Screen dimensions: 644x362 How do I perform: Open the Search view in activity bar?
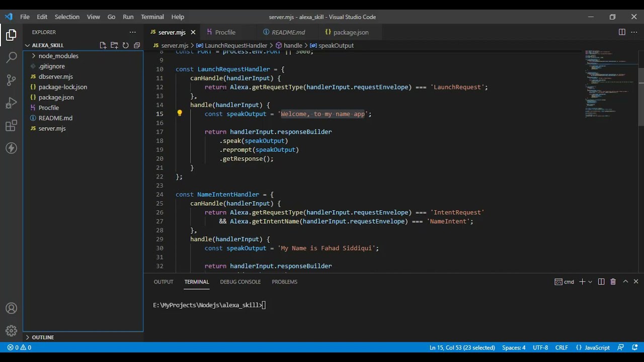(11, 57)
